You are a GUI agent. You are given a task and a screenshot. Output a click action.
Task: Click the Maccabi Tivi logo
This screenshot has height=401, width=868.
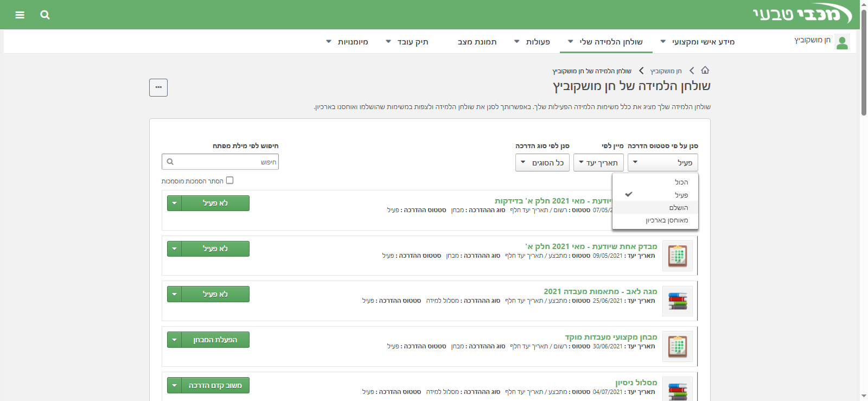point(801,14)
